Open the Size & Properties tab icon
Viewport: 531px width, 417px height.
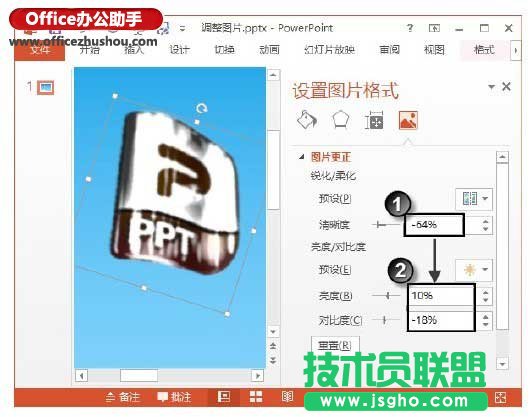coord(374,120)
